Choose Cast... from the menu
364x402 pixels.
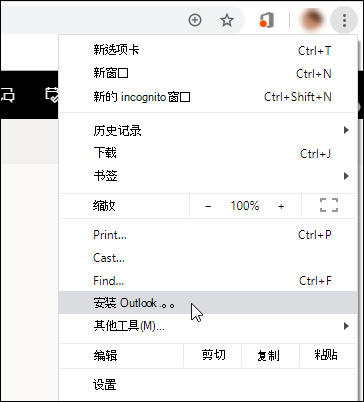208,258
